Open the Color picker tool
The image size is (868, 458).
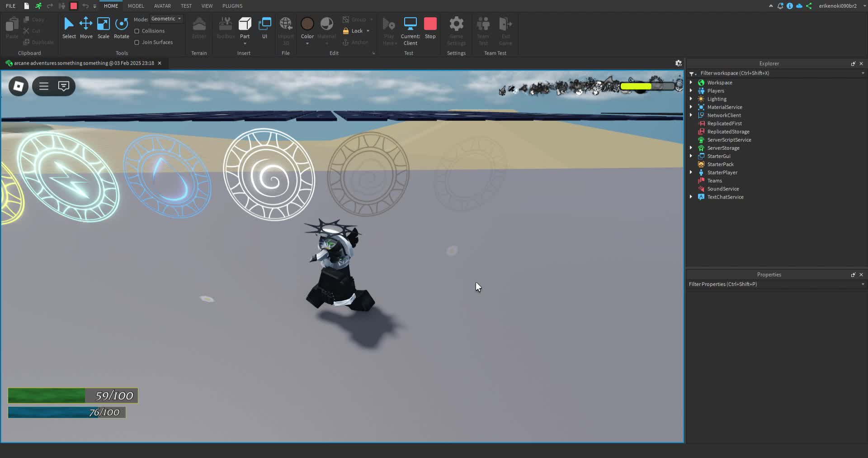[307, 28]
